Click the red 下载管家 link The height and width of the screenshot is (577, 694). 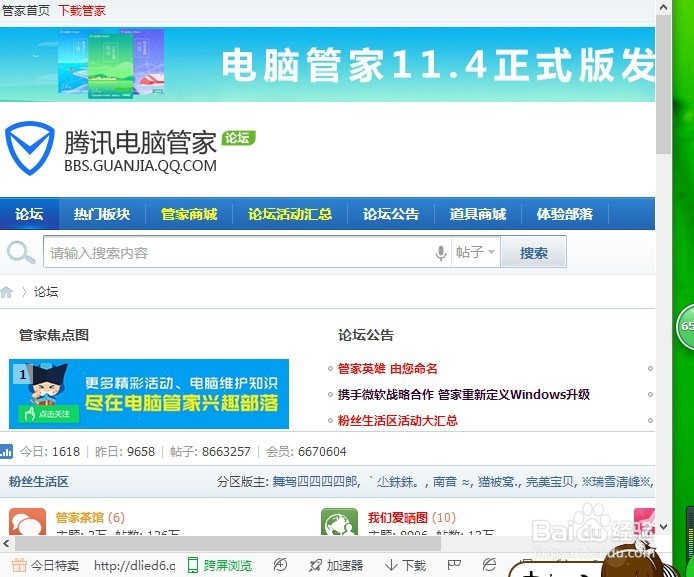pyautogui.click(x=82, y=10)
